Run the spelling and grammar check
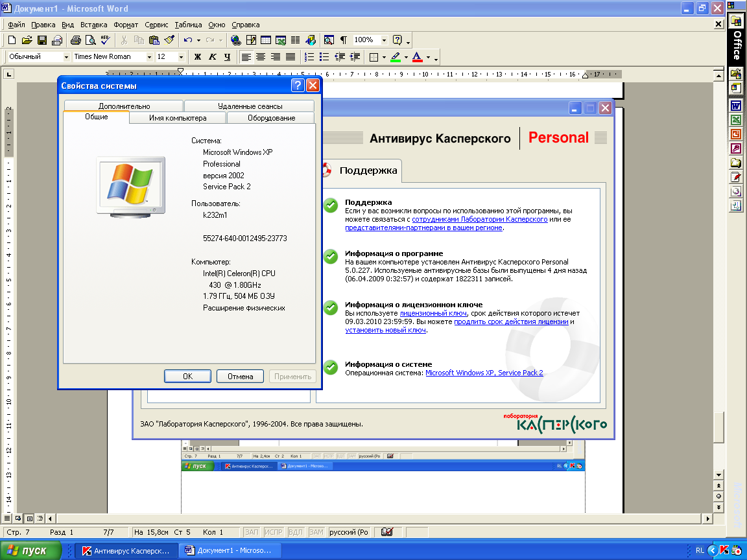The height and width of the screenshot is (560, 747). (105, 40)
